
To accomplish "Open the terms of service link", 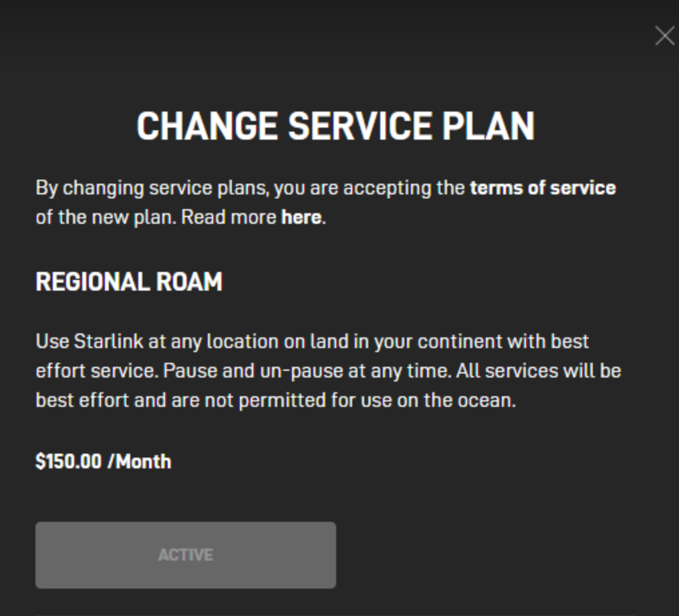I will [542, 188].
